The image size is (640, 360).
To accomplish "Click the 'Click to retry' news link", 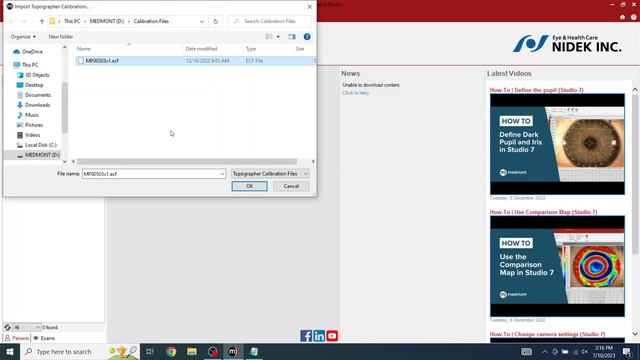I will click(x=356, y=93).
